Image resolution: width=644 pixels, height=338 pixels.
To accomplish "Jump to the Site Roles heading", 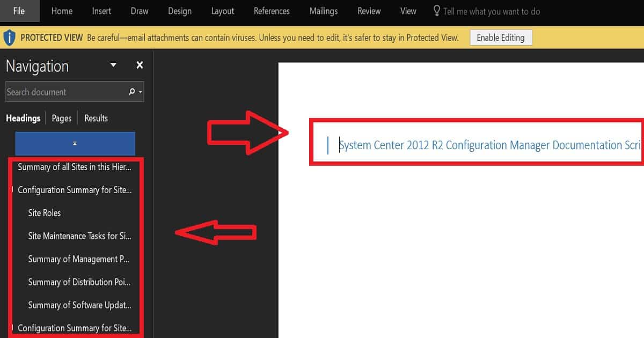I will [x=45, y=213].
